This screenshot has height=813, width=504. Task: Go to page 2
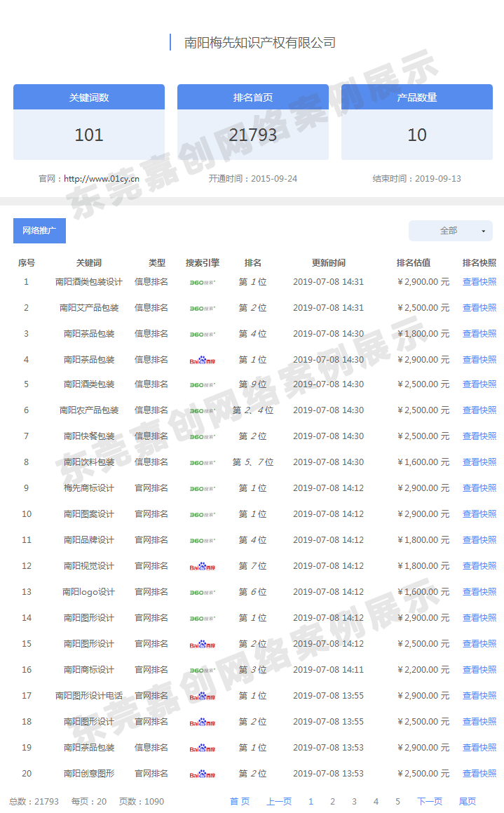[332, 801]
